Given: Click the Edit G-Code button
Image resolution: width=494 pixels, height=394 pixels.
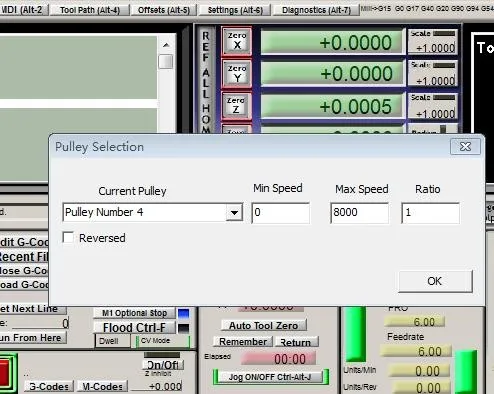Looking at the screenshot, I should [x=24, y=242].
